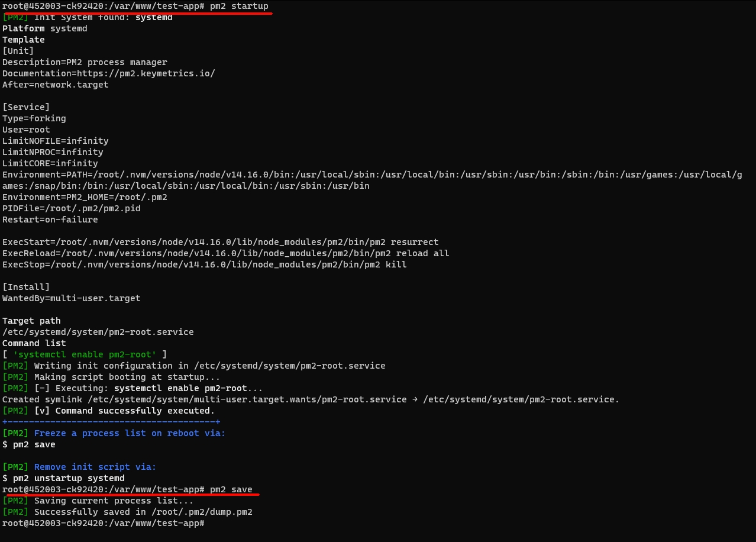Click the LimitNOFILE=infinity line
756x542 pixels.
pyautogui.click(x=56, y=141)
